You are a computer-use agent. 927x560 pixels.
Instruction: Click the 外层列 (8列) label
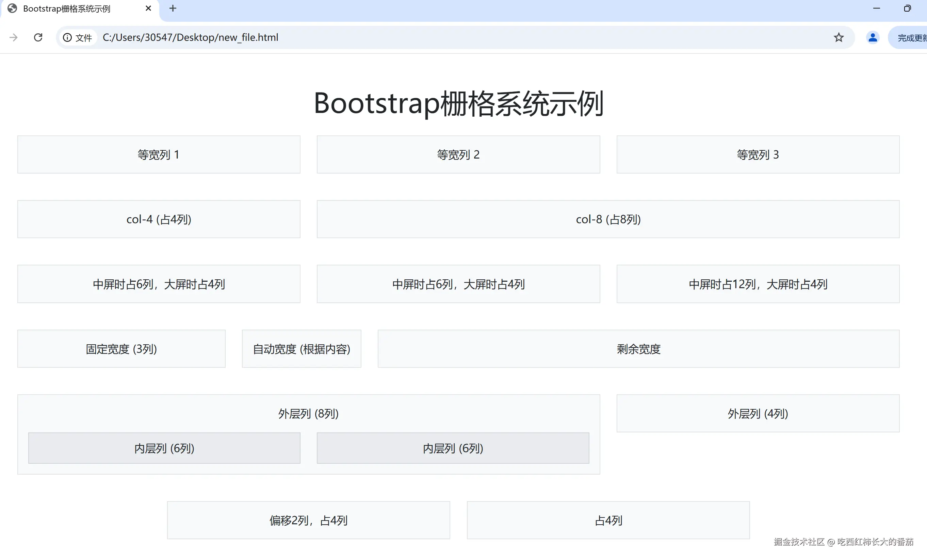tap(309, 414)
